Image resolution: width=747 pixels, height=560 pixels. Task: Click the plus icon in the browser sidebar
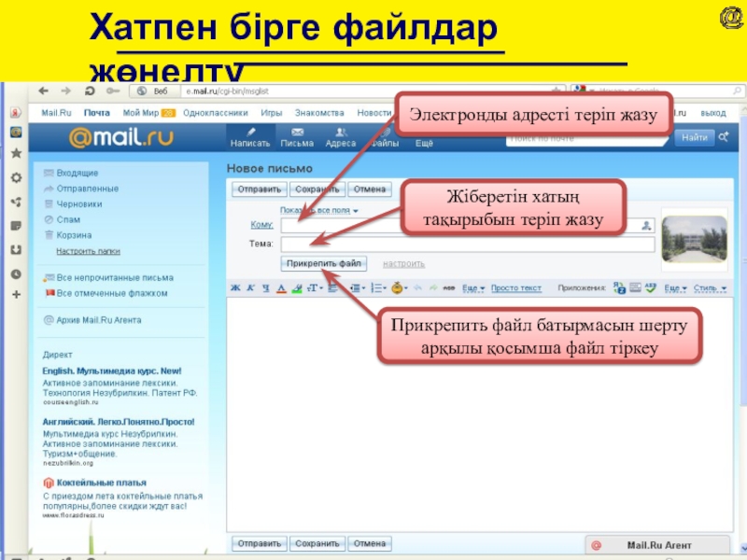click(x=16, y=295)
